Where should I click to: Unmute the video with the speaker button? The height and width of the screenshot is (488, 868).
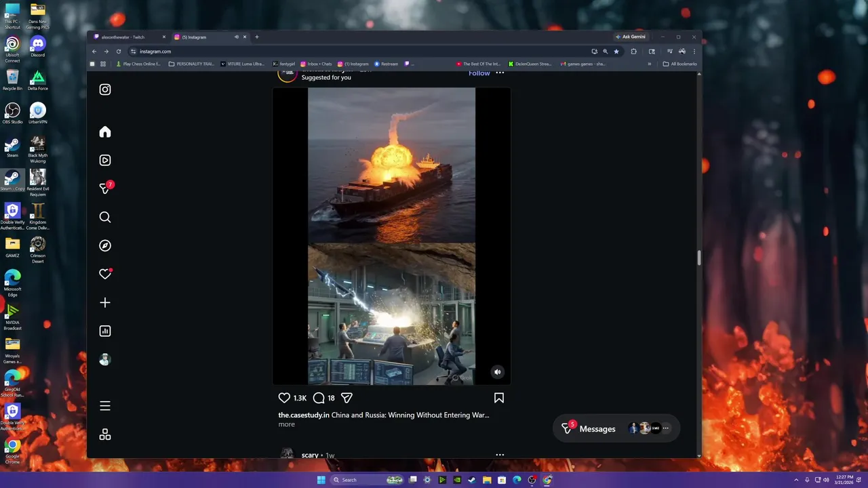[498, 371]
